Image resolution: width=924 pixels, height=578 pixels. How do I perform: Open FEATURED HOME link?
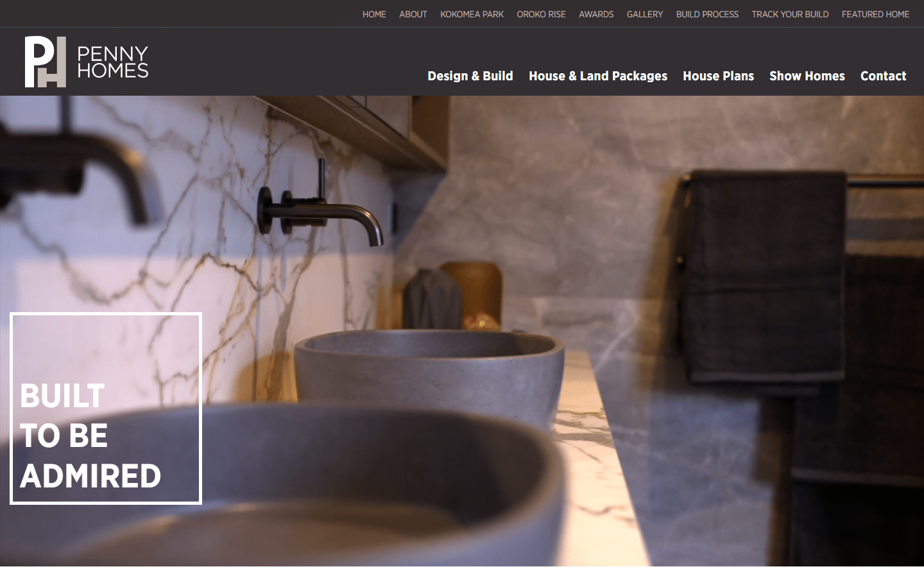875,14
